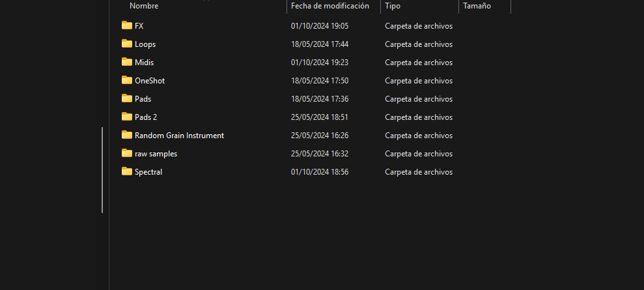This screenshot has width=644, height=290.
Task: Sort by Tipo column header
Action: (x=393, y=6)
